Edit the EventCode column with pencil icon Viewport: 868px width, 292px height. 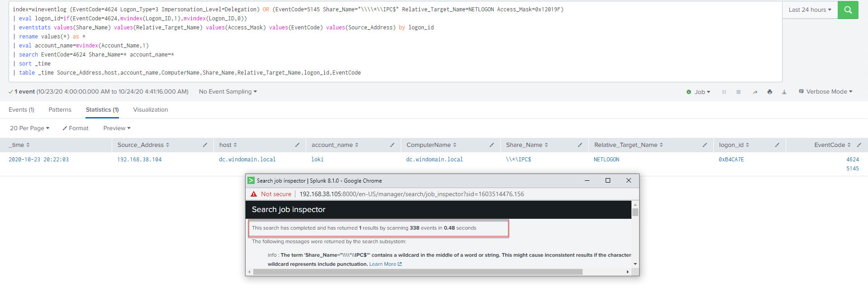tap(859, 145)
